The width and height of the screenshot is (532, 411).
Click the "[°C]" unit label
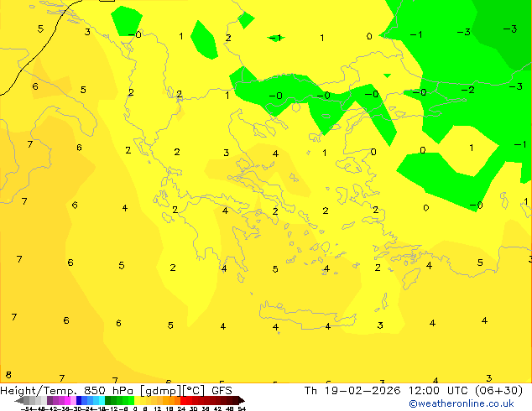pos(193,391)
